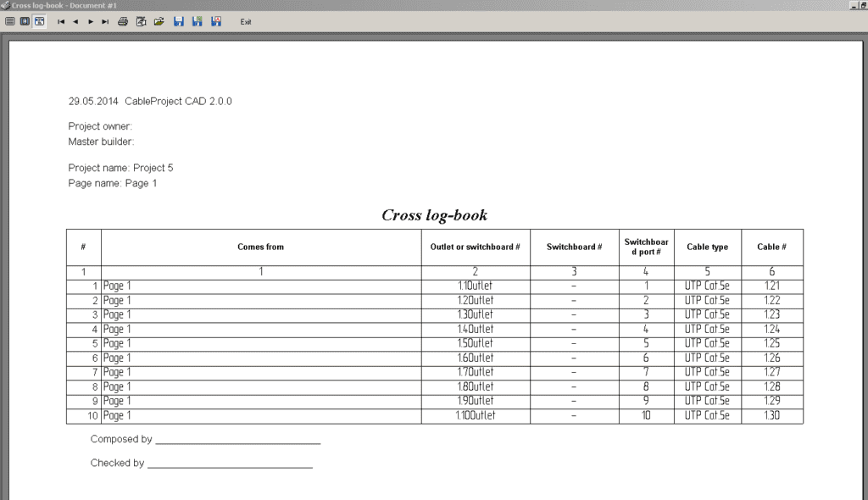Switch to whole-page fit zoom view
This screenshot has width=868, height=500.
point(10,21)
